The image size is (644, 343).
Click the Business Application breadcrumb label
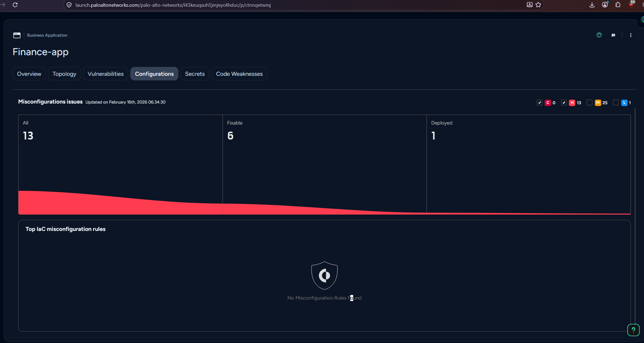pos(47,35)
